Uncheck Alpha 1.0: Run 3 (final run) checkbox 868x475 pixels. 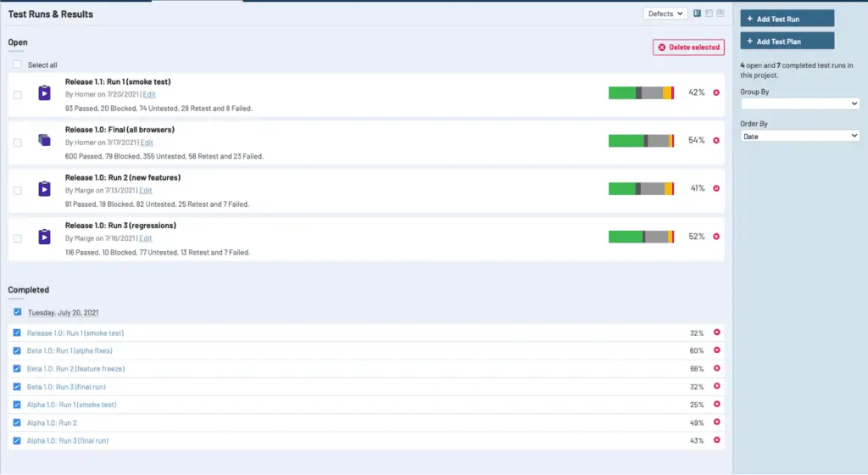[17, 441]
